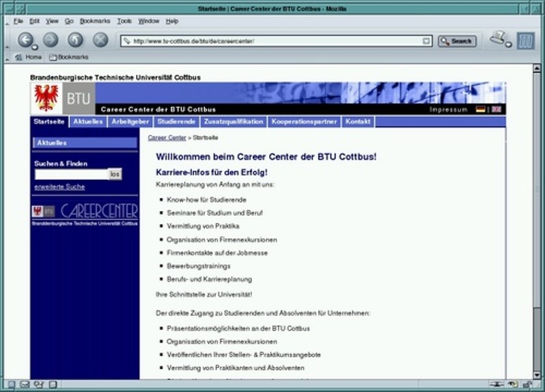Click the Search button next to the URL bar
This screenshot has height=392, width=545.
click(456, 42)
